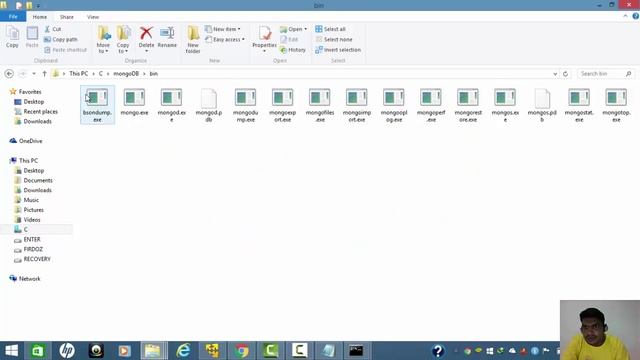Open the Open button dropdown arrow
Viewport: 640px width, 360px height.
pyautogui.click(x=305, y=29)
